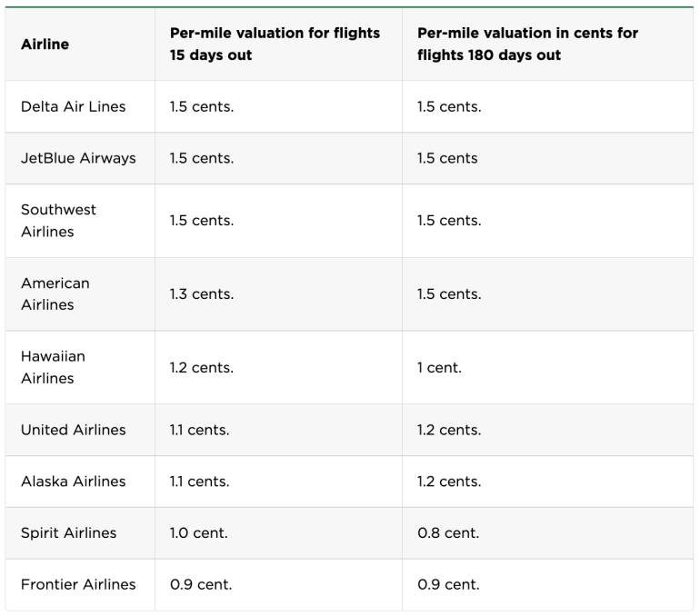This screenshot has height=616, width=700.
Task: Click JetBlue Airways 180-day 1.5 cents value
Action: click(447, 158)
